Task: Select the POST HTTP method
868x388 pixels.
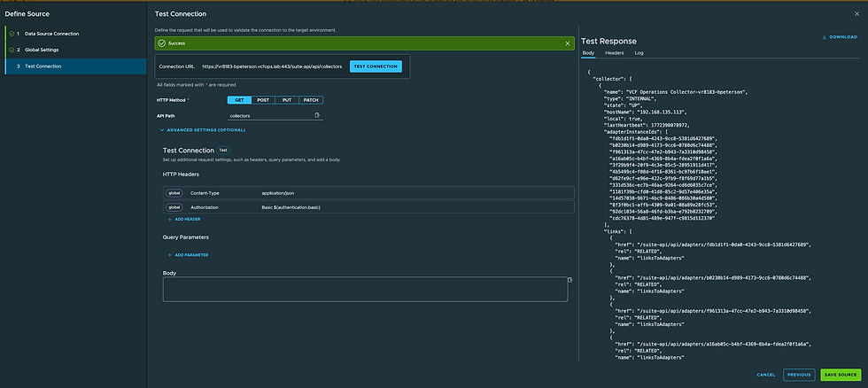Action: [263, 100]
